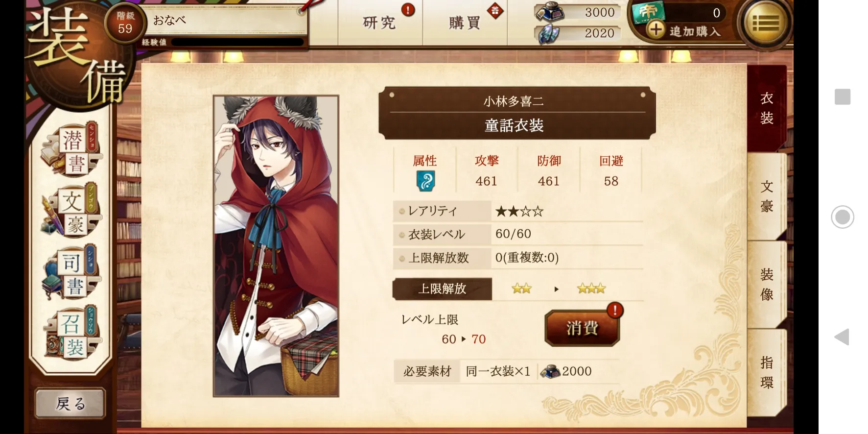This screenshot has width=868, height=434.
Task: Click the 戻る back button
Action: click(x=70, y=404)
